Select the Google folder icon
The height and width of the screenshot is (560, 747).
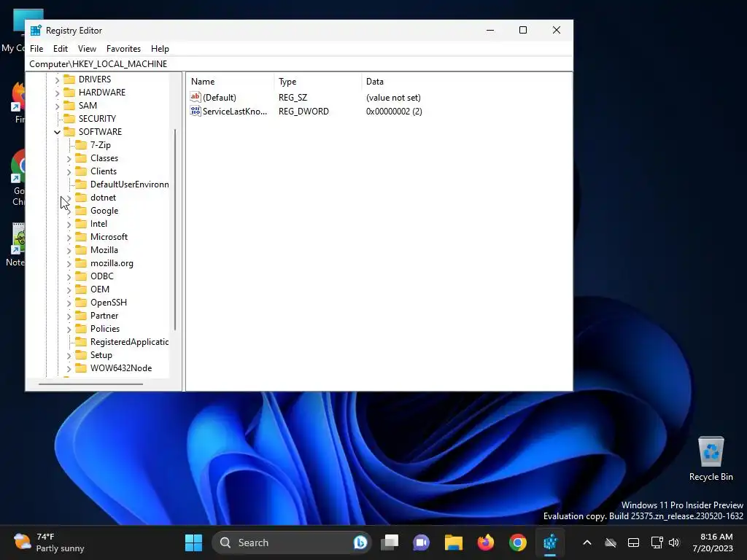(82, 211)
